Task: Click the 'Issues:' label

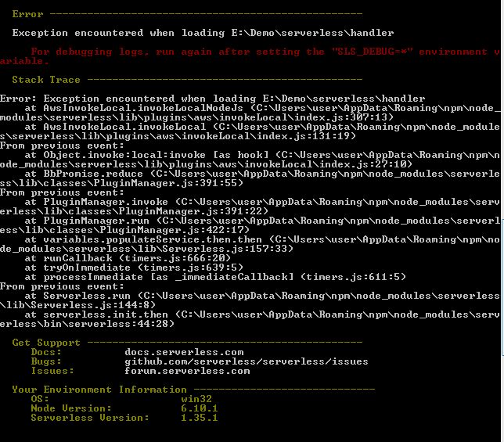Action: [52, 371]
